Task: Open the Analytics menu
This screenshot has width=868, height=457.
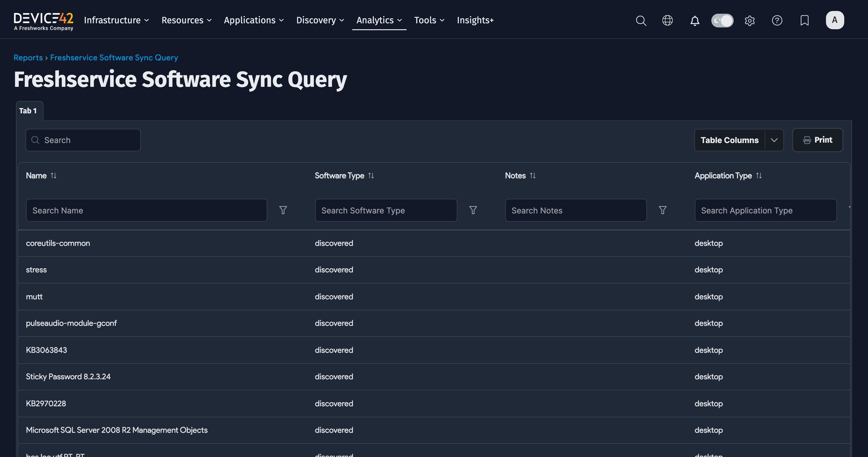Action: tap(379, 20)
